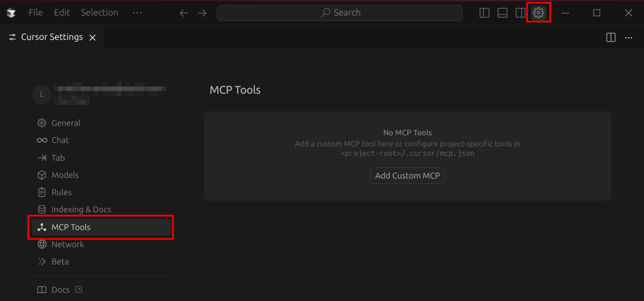
Task: Open the Edit menu
Action: point(62,13)
